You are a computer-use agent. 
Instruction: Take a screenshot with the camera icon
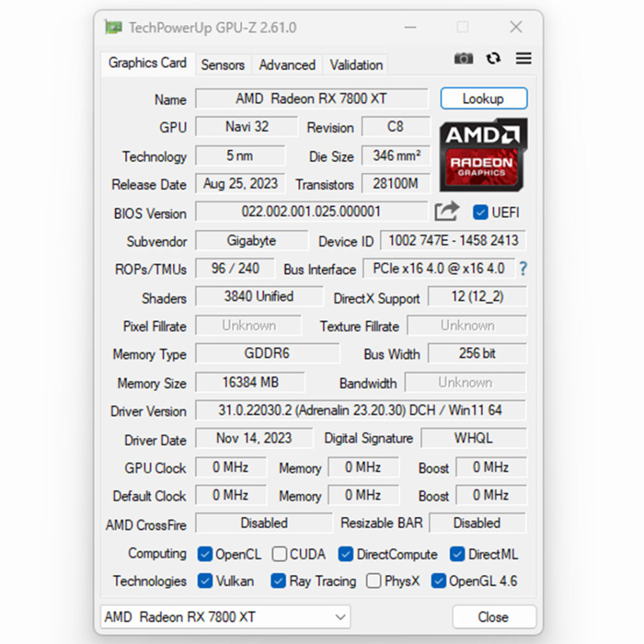464,58
